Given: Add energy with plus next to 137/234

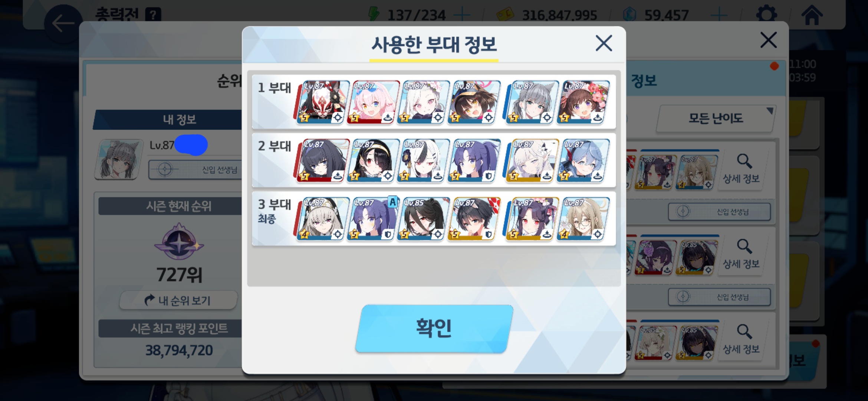Looking at the screenshot, I should [x=462, y=15].
